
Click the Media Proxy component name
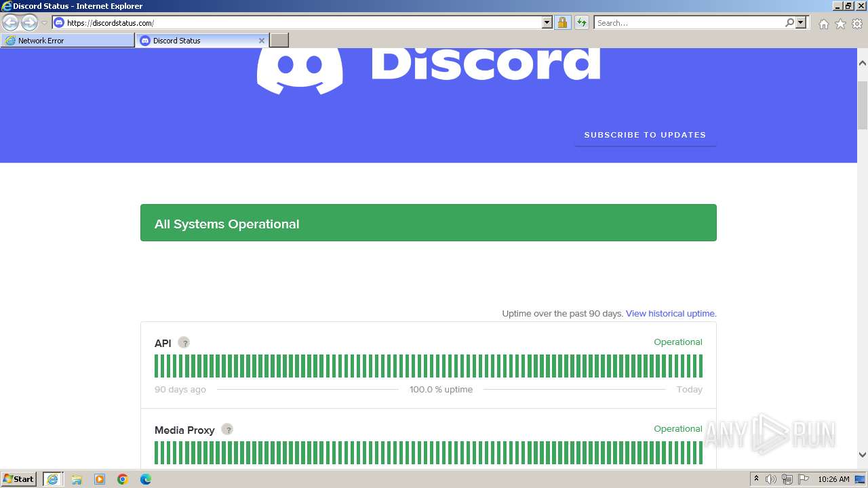pyautogui.click(x=184, y=430)
